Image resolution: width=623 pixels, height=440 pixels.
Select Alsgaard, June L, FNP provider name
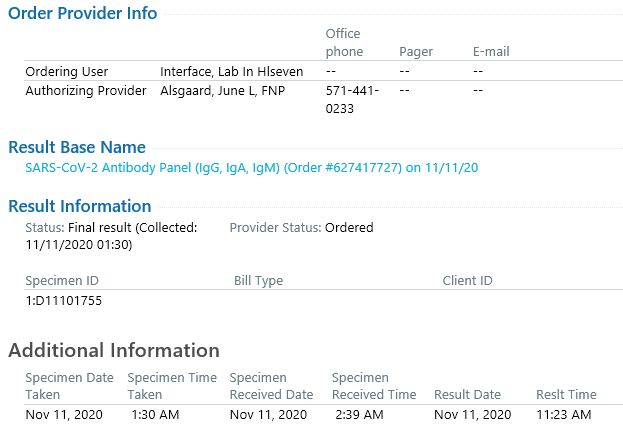tap(222, 91)
